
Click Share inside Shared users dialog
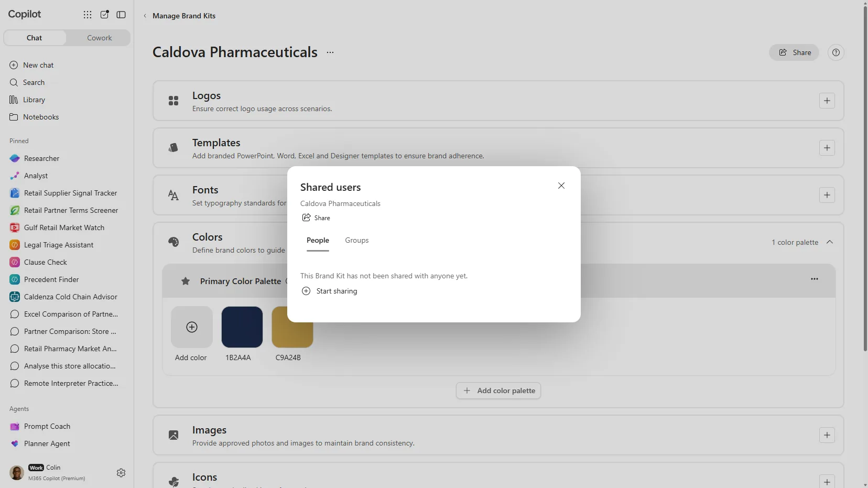[316, 218]
